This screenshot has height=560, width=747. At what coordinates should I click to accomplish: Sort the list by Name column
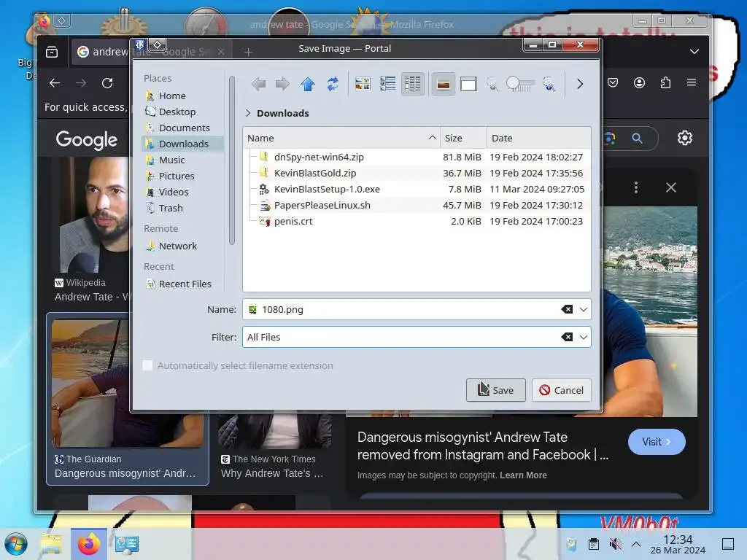pyautogui.click(x=341, y=138)
